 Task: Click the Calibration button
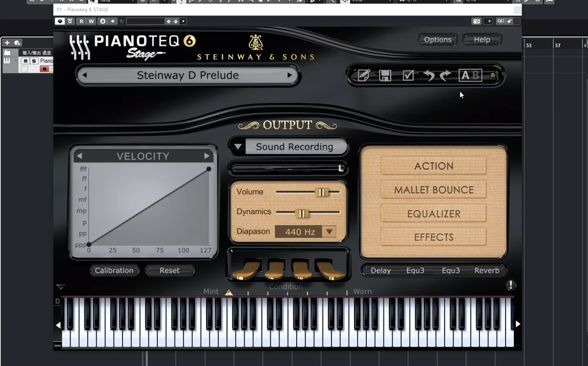click(114, 270)
